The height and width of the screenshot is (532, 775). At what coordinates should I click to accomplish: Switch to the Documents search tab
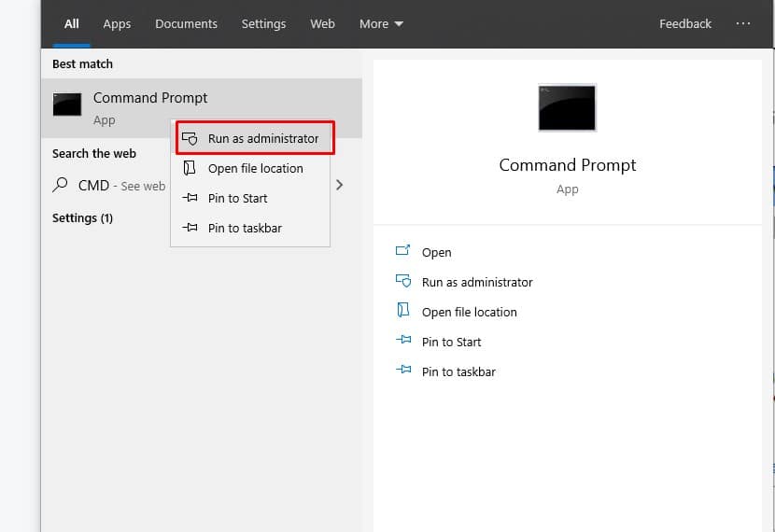click(186, 23)
